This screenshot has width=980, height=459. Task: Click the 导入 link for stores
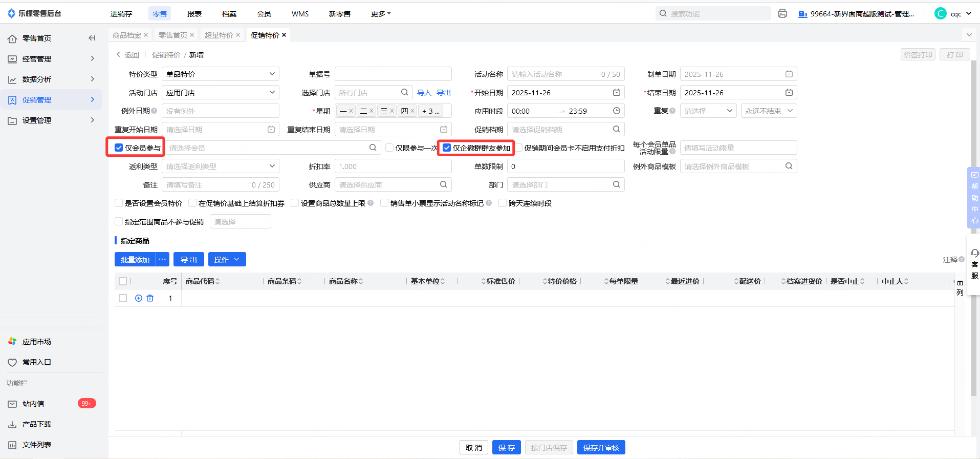pyautogui.click(x=424, y=93)
